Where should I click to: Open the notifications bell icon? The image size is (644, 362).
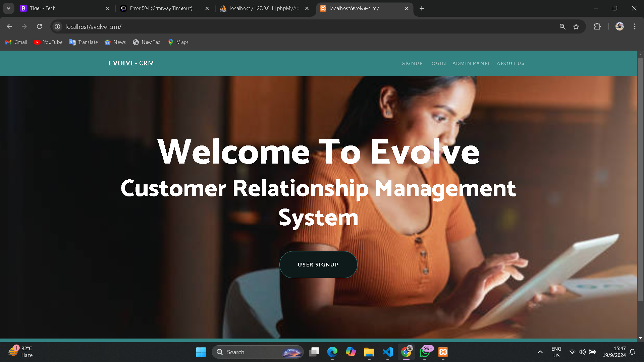tap(632, 352)
